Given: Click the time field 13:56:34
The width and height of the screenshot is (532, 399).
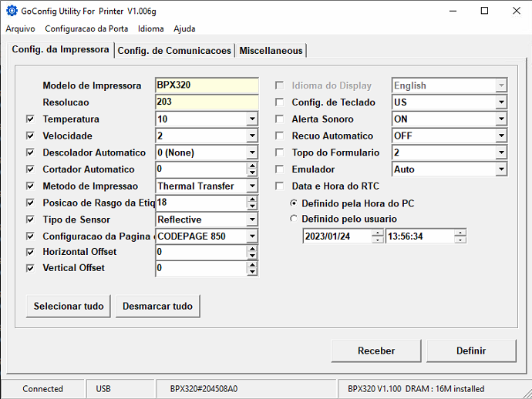Looking at the screenshot, I should (x=420, y=236).
